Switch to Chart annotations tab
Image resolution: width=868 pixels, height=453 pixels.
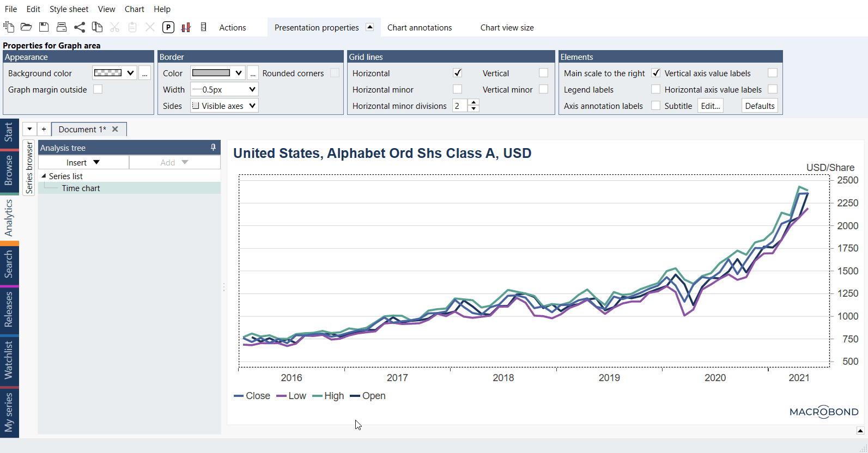pos(420,27)
